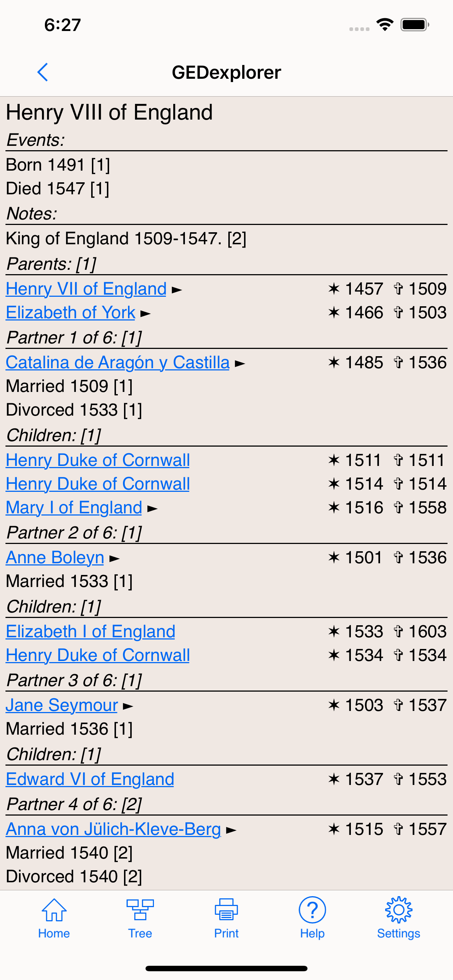This screenshot has width=453, height=980.
Task: Open Henry Duke of Cornwall born 1534
Action: click(x=98, y=655)
